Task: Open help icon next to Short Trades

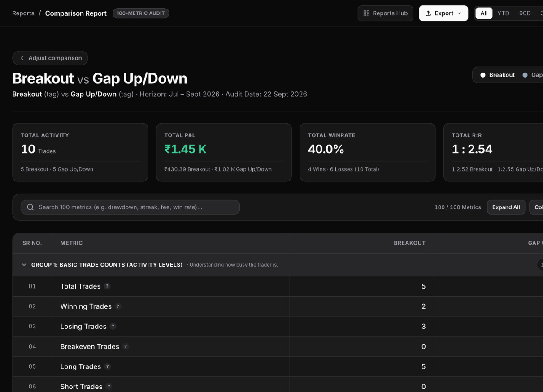Action: (109, 387)
